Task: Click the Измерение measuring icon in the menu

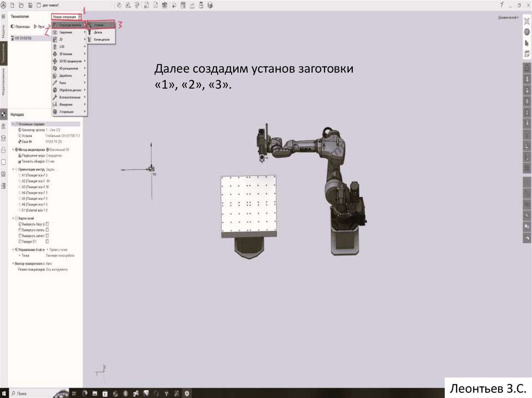Action: click(55, 104)
